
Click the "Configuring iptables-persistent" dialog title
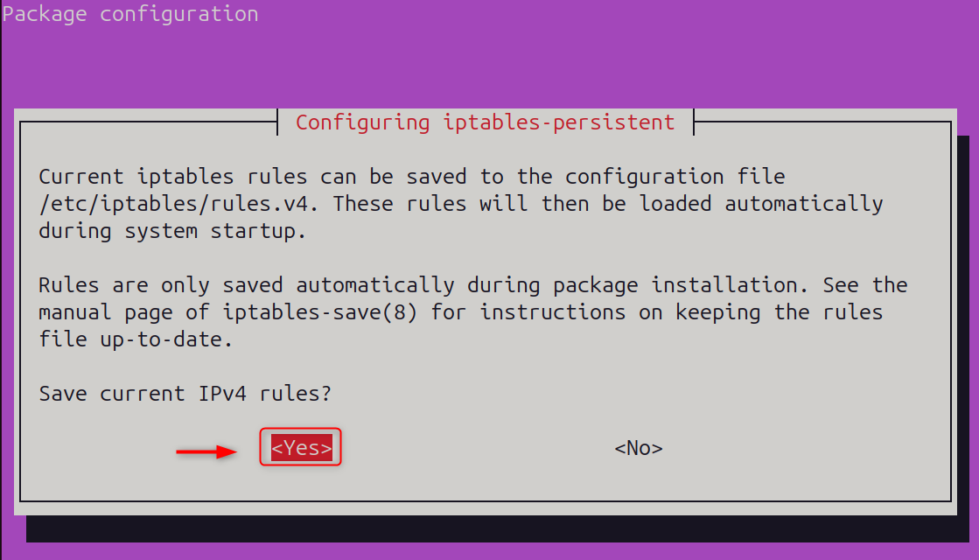tap(485, 122)
